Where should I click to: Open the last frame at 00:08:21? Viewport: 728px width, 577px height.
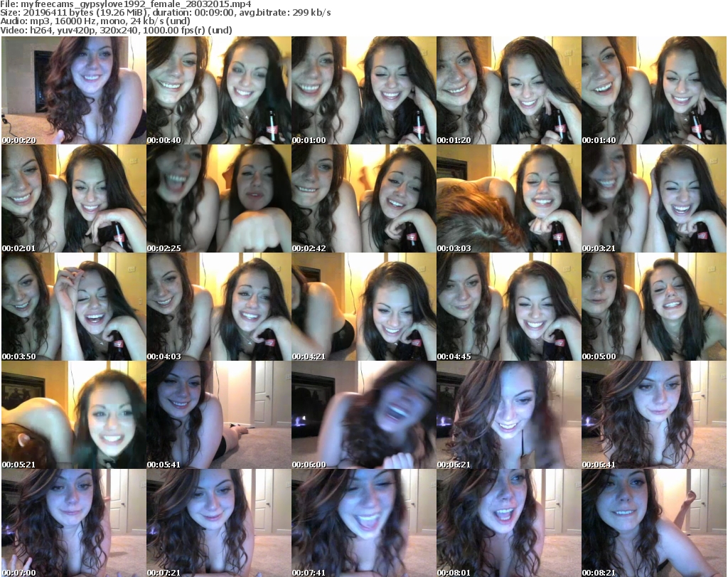(654, 523)
